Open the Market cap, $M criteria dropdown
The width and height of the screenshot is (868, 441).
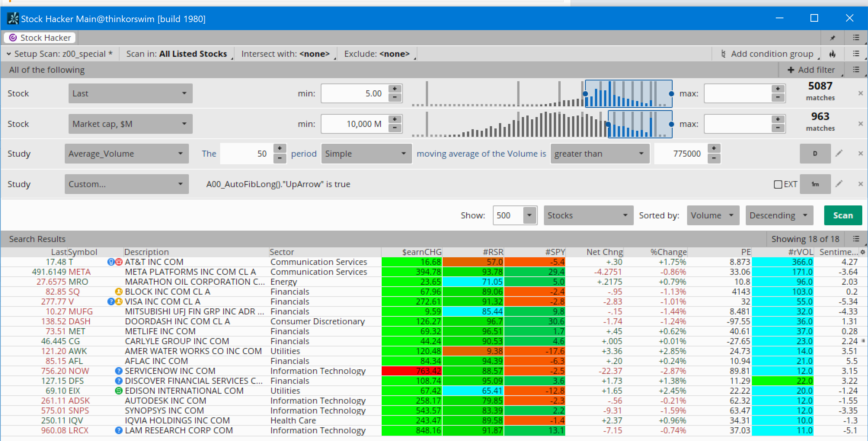(x=131, y=124)
